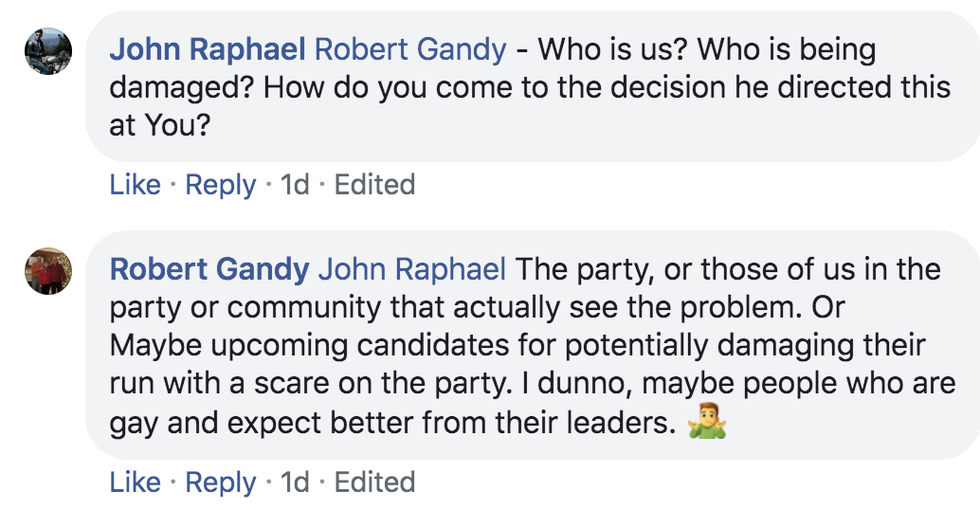Open Robert Gandy's profile from second comment author

[209, 269]
